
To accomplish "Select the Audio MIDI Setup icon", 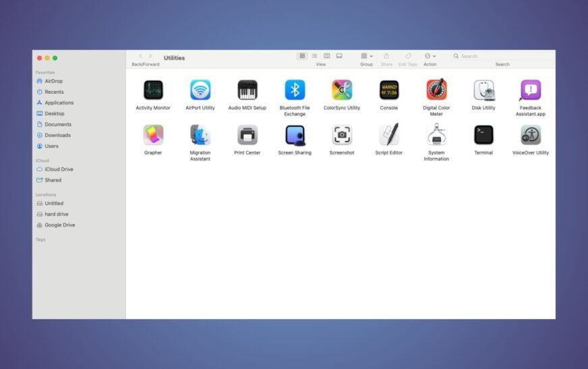I will [x=247, y=90].
